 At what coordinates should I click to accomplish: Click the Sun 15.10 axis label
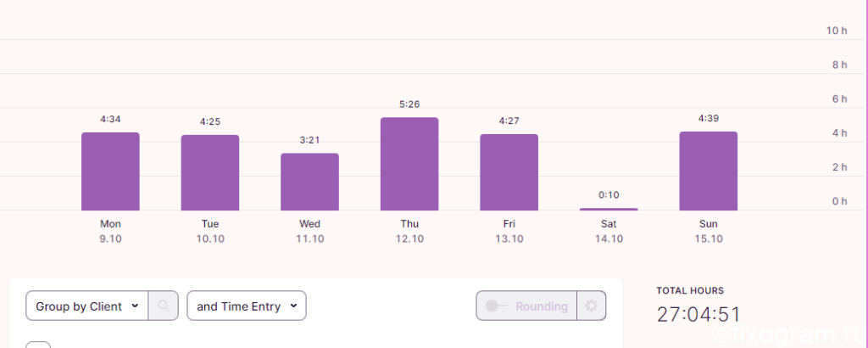(x=709, y=231)
